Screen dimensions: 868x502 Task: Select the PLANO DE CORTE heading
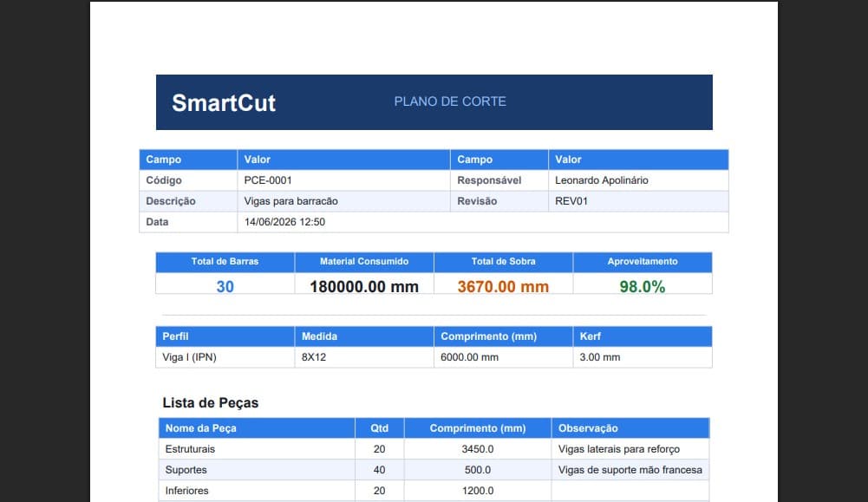tap(450, 101)
